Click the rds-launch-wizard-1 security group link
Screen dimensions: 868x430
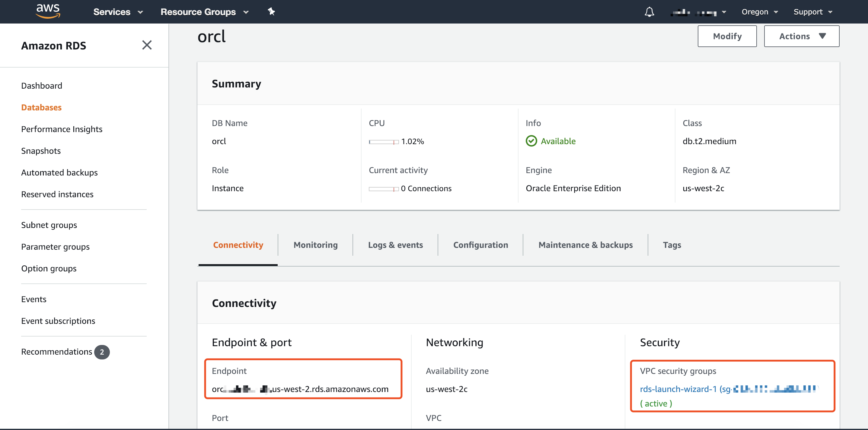(729, 389)
